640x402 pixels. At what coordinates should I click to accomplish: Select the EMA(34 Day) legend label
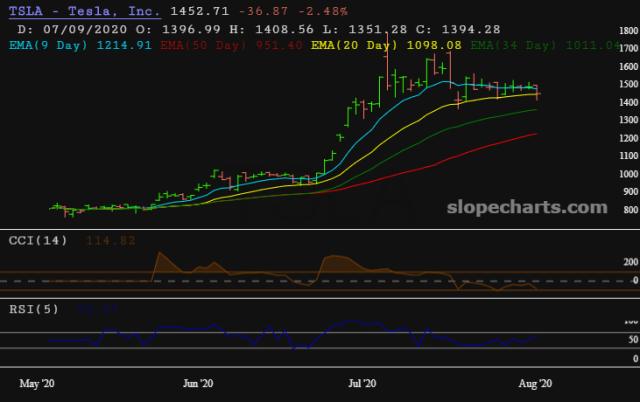(x=513, y=45)
